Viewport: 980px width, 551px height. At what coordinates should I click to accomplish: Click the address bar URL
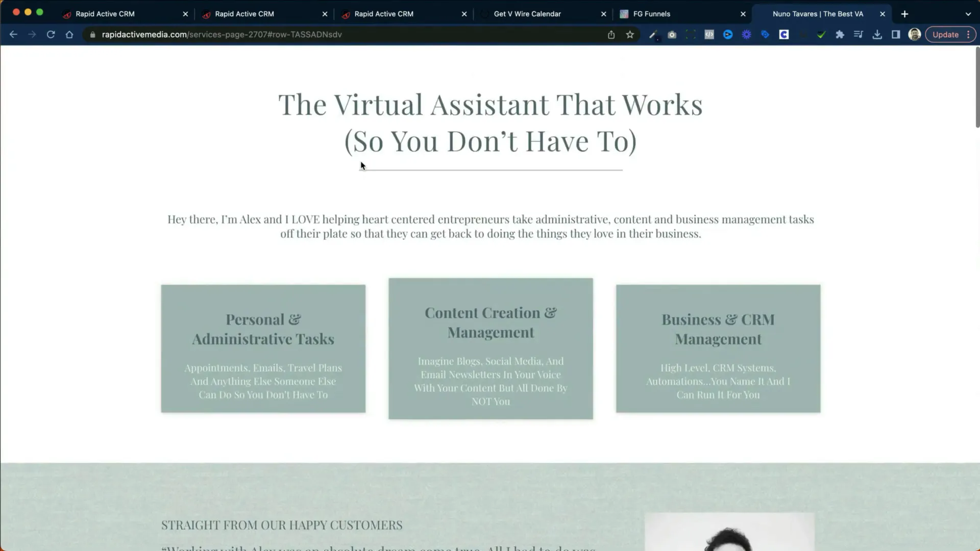(x=222, y=35)
